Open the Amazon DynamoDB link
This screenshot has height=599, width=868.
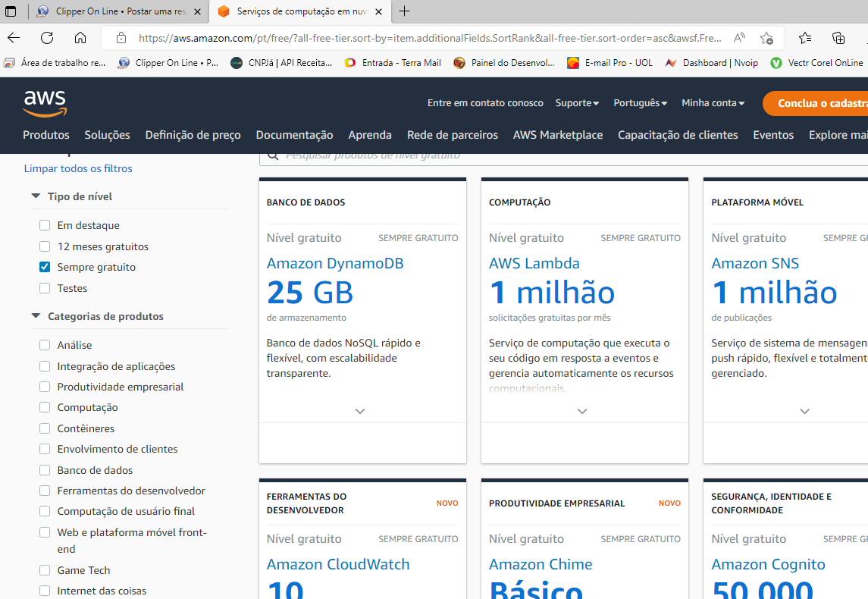pyautogui.click(x=335, y=264)
